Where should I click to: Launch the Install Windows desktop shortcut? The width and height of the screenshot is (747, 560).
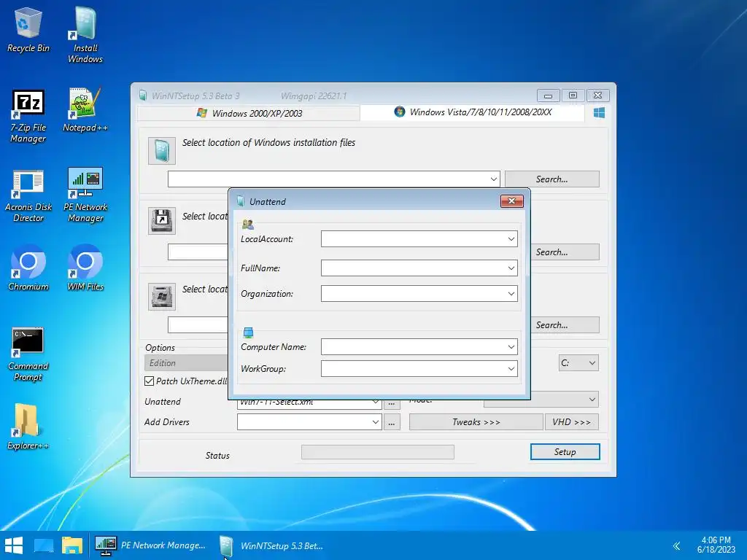85,35
